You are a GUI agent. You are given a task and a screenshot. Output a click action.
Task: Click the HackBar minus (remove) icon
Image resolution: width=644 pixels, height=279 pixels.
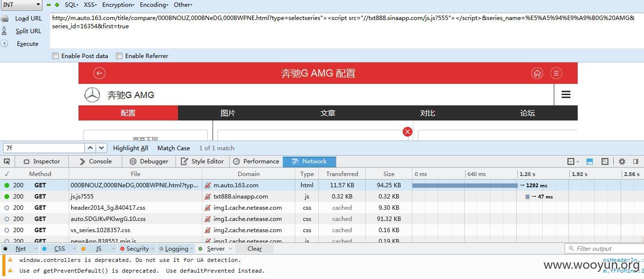click(49, 5)
